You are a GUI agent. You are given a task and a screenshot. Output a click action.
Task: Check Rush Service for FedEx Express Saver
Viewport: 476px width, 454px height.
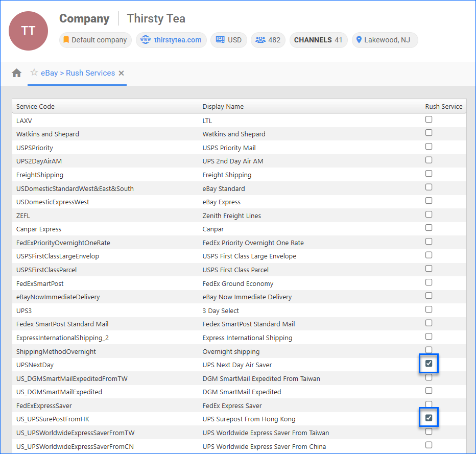(429, 404)
